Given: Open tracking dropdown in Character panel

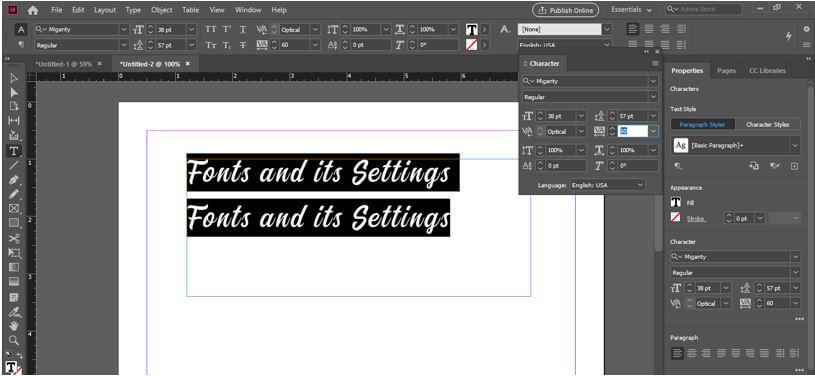Looking at the screenshot, I should pyautogui.click(x=653, y=132).
